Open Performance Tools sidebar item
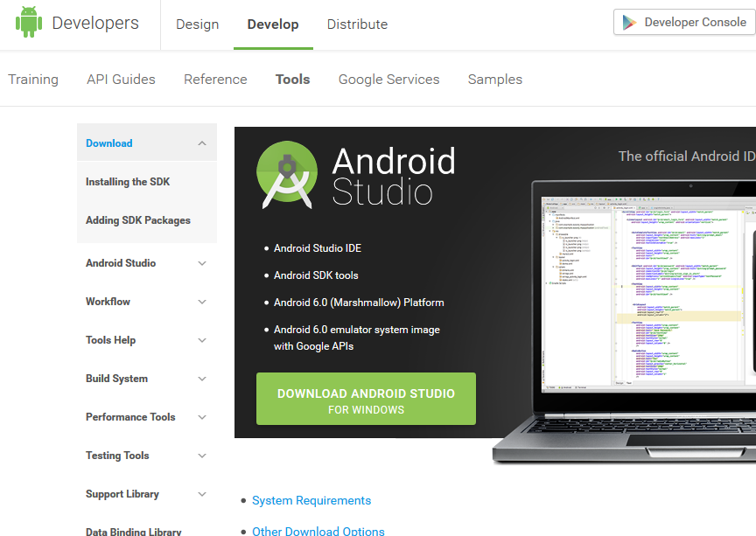The image size is (756, 536). pos(130,417)
